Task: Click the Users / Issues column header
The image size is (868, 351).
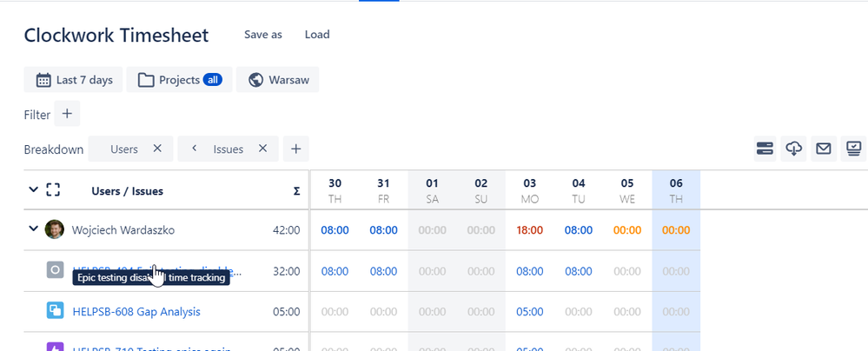Action: click(128, 191)
